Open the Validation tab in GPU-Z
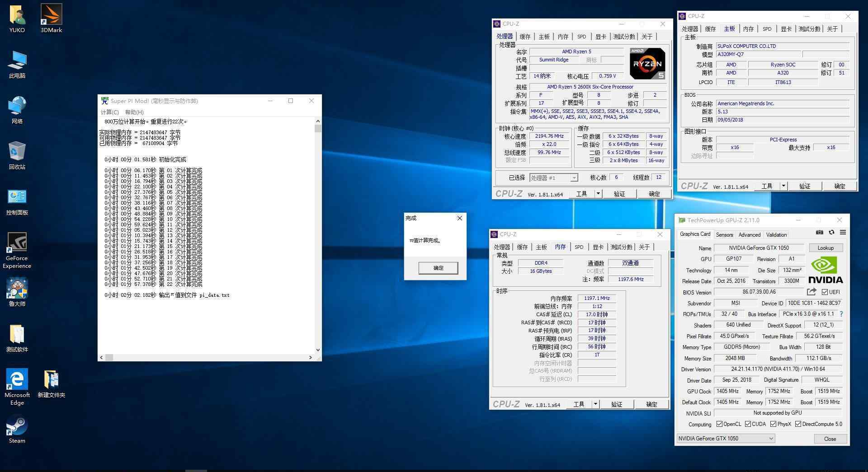The height and width of the screenshot is (472, 868). click(777, 235)
